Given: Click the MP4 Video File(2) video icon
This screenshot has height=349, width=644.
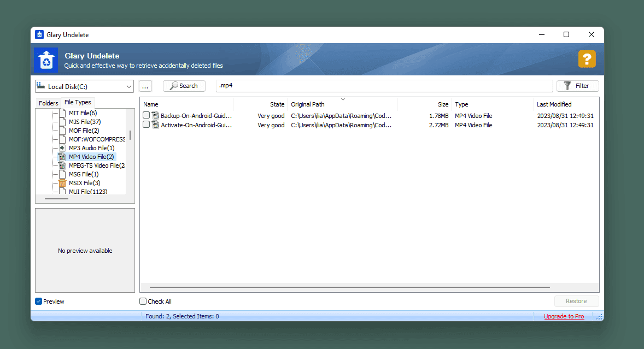Looking at the screenshot, I should pos(62,157).
